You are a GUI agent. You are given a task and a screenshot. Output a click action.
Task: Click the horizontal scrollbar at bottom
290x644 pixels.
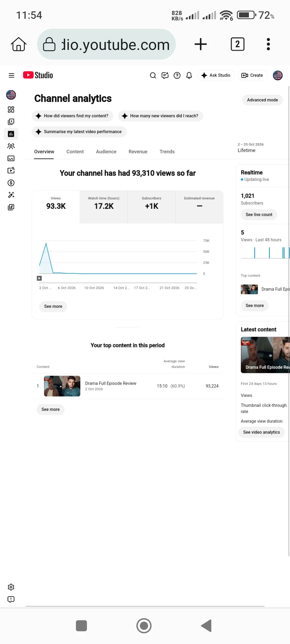pyautogui.click(x=145, y=606)
